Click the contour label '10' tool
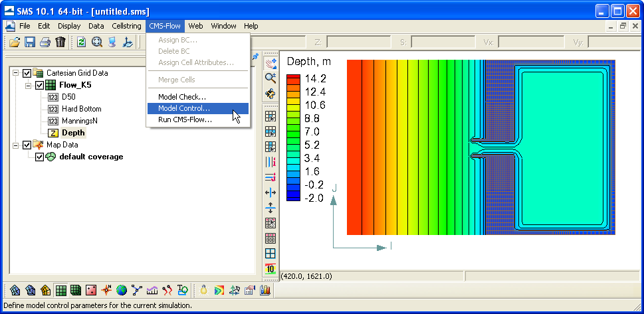The image size is (644, 314). (270, 269)
